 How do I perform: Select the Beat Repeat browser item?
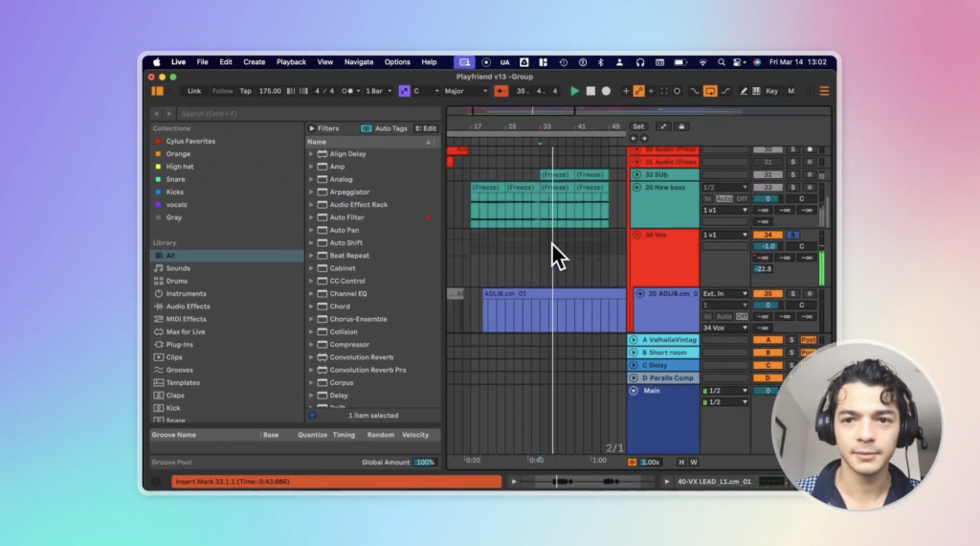click(x=348, y=256)
